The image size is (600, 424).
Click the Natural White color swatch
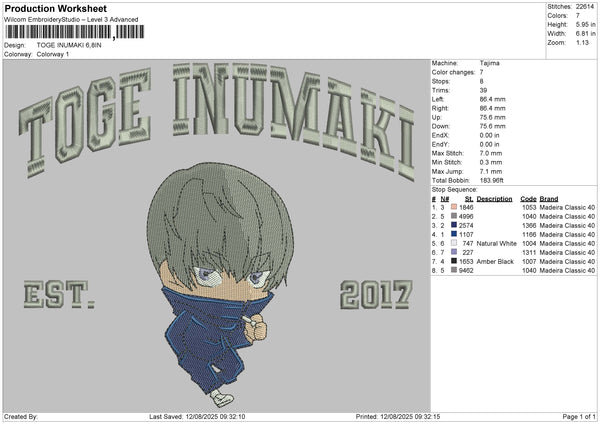coord(454,243)
